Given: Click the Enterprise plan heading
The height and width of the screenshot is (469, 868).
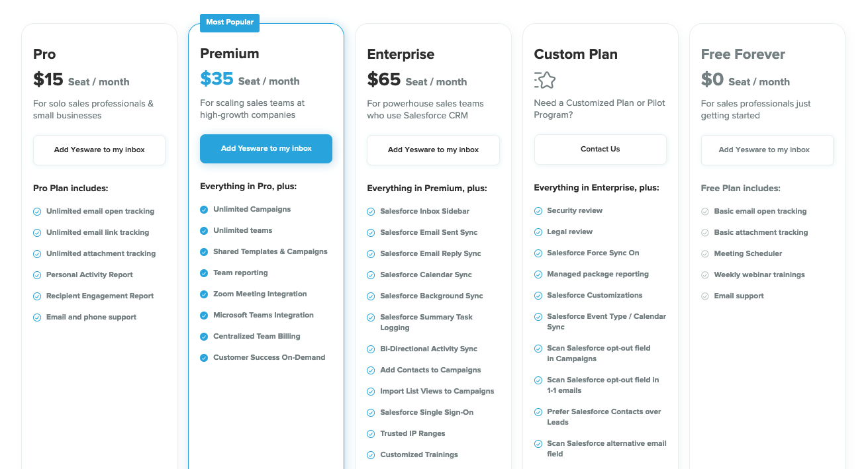Looking at the screenshot, I should [401, 55].
